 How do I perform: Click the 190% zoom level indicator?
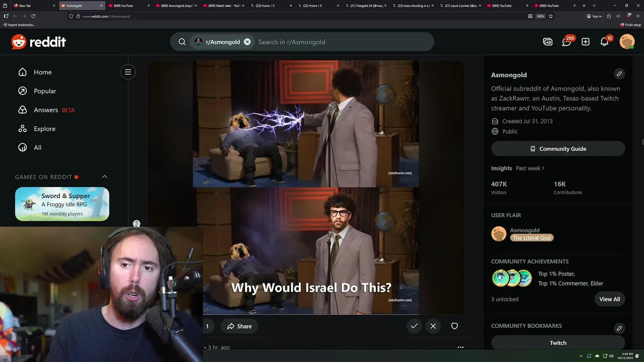(540, 16)
